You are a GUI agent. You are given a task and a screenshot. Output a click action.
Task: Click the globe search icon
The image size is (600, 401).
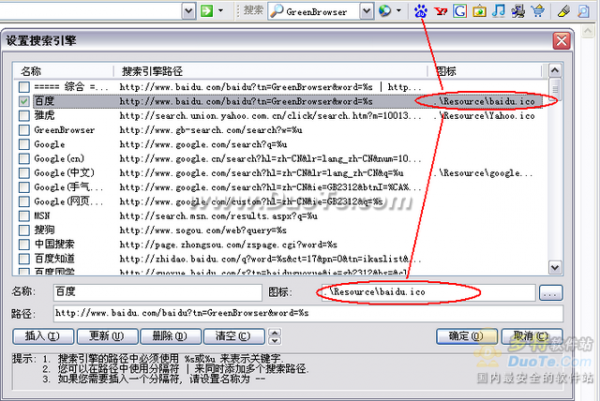385,11
